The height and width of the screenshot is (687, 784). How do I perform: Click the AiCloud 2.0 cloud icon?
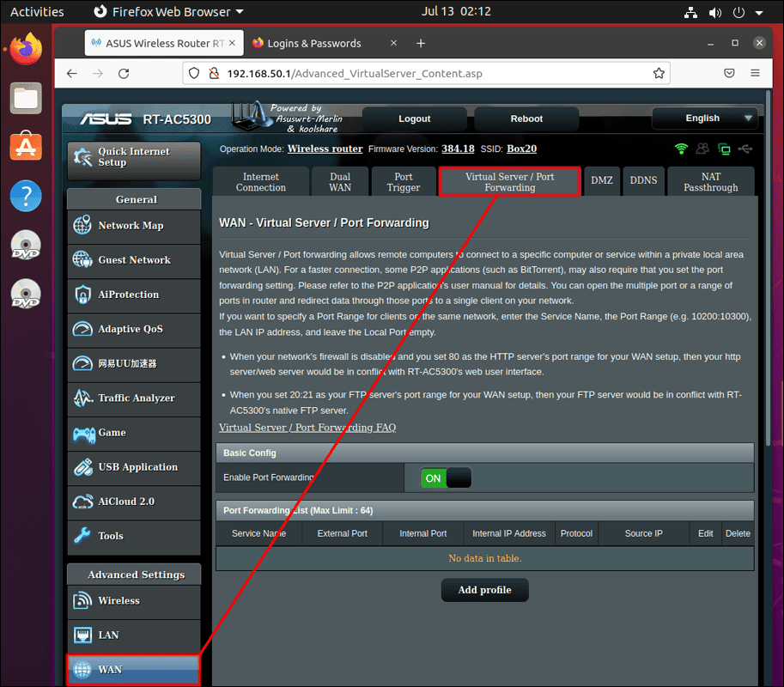(82, 502)
